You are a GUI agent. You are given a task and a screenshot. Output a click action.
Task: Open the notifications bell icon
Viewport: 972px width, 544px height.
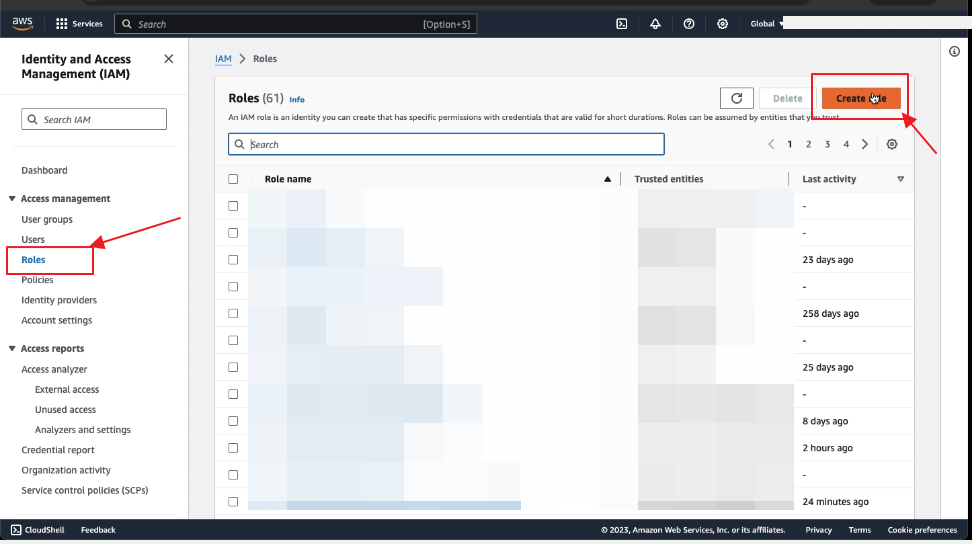[x=655, y=24]
